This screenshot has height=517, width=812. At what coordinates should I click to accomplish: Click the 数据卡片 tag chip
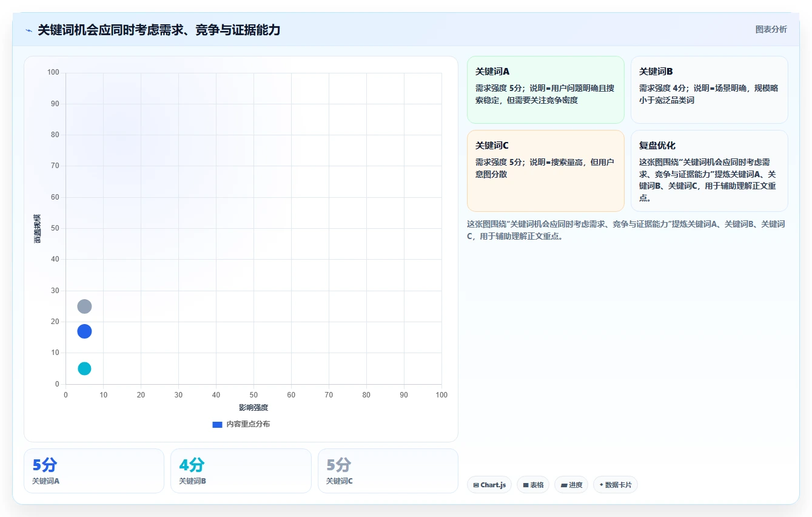pos(616,485)
